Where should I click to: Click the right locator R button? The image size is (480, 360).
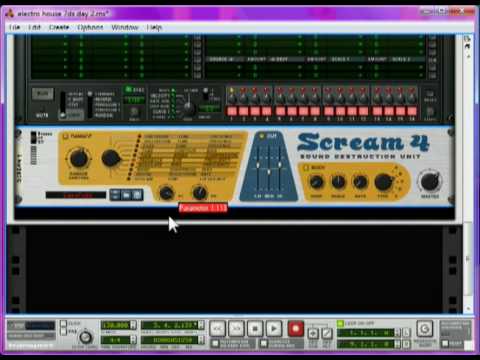pyautogui.click(x=406, y=344)
